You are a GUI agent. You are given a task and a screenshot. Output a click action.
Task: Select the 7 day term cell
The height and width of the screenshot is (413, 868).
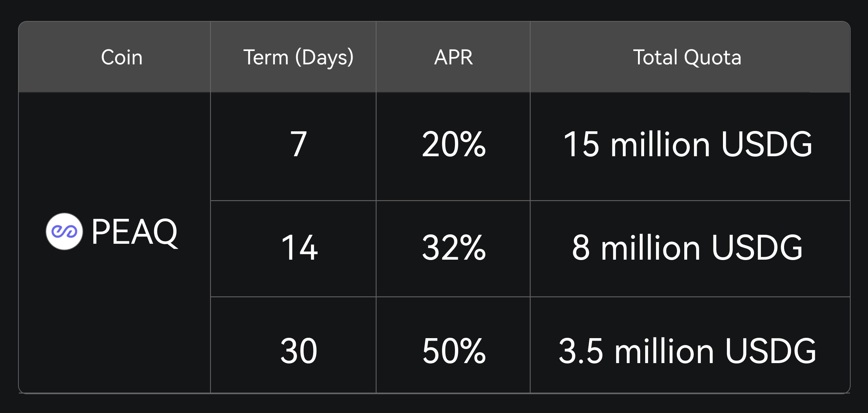299,144
